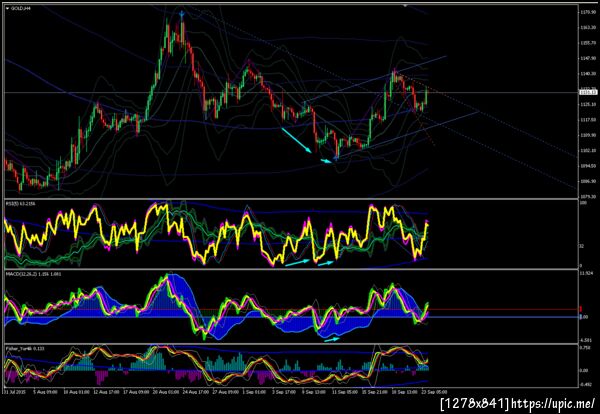Select the MACD(12,26,2) indicator label
The image size is (600, 414).
33,274
